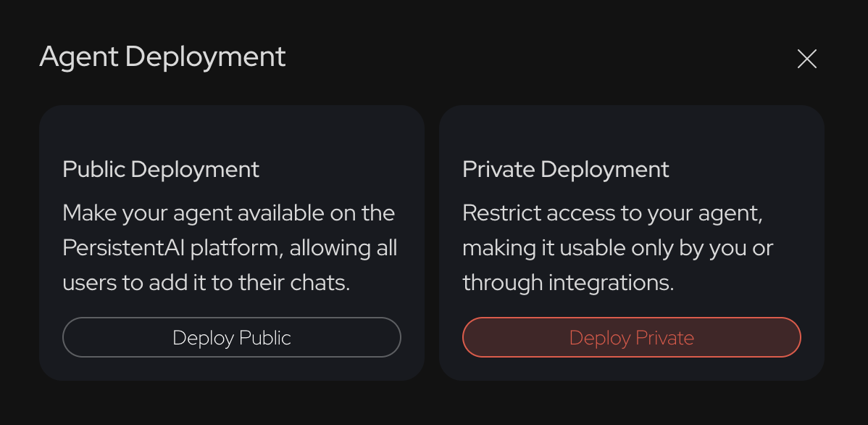Click the Deploy Public button

231,337
